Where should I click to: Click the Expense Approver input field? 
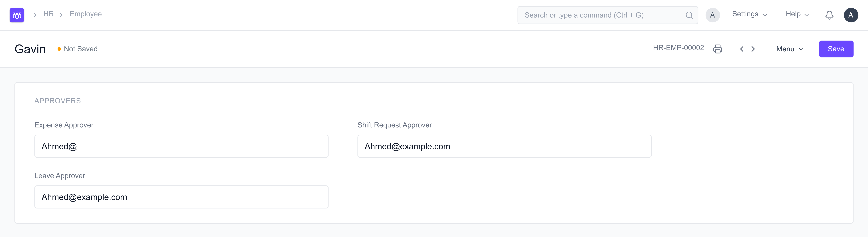pyautogui.click(x=181, y=146)
